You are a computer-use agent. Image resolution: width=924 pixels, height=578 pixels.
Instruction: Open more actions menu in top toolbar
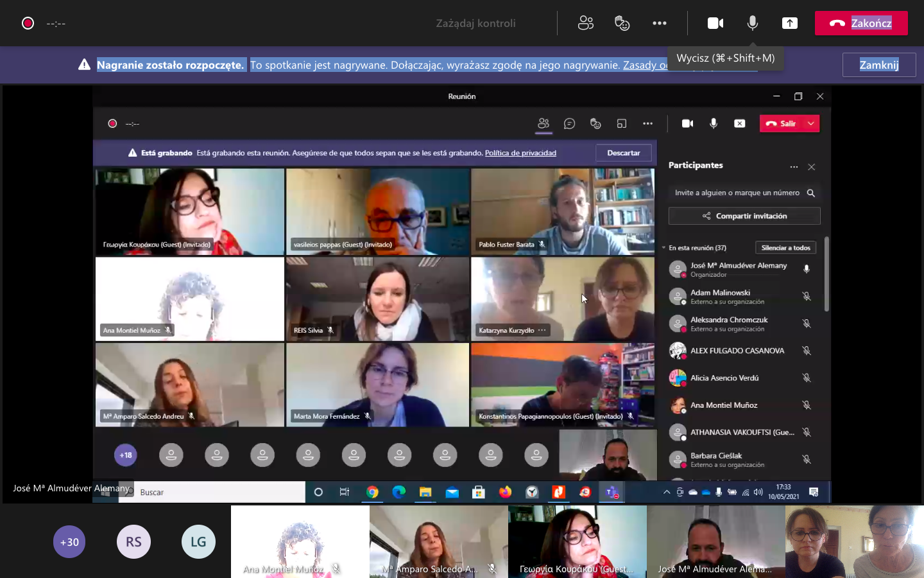pos(659,23)
